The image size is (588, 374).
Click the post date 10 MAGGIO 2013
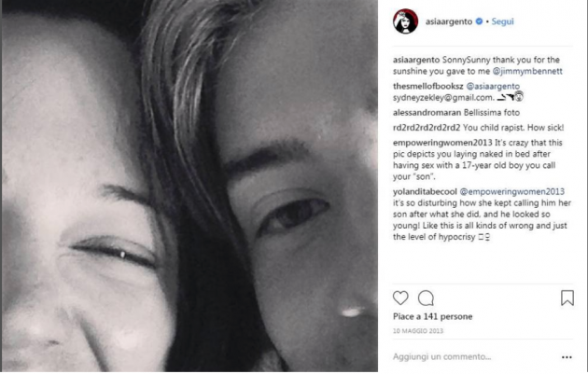tap(420, 332)
